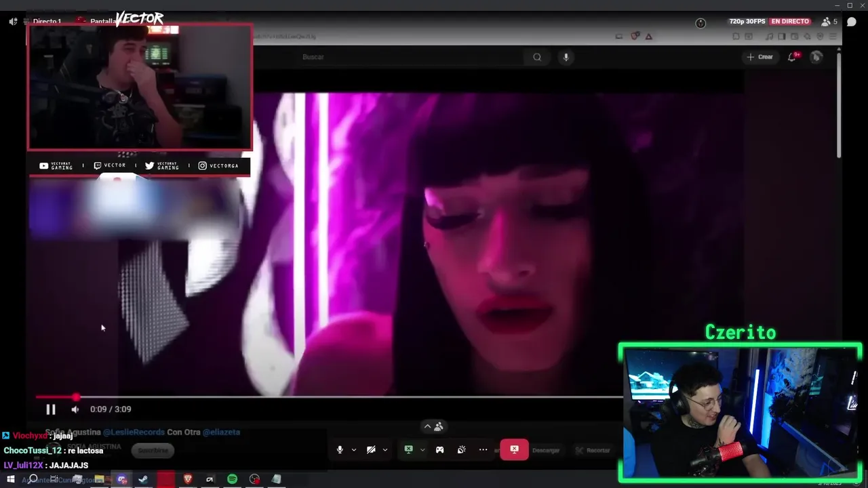Screen dimensions: 868x488
Task: Click the Recortar button
Action: click(x=593, y=450)
